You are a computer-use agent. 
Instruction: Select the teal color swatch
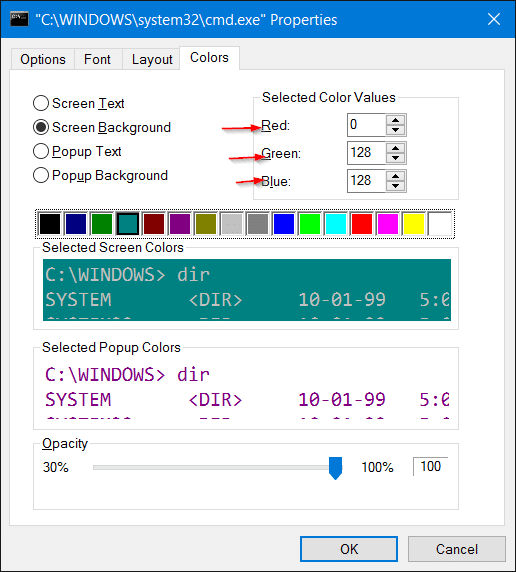[128, 224]
